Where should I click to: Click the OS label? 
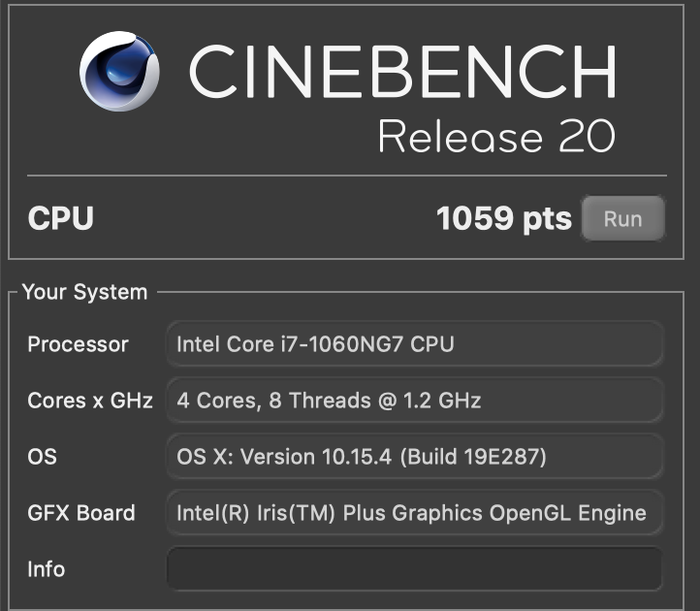click(43, 457)
